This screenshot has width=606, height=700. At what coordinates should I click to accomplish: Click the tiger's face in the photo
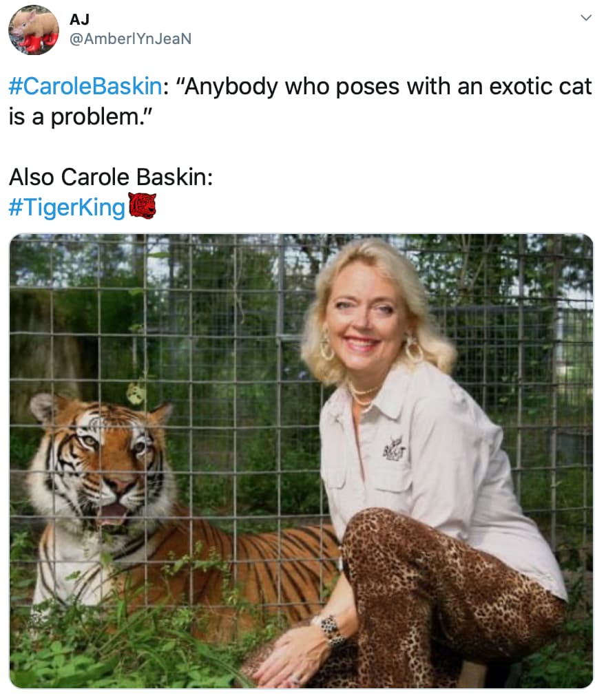tap(101, 460)
